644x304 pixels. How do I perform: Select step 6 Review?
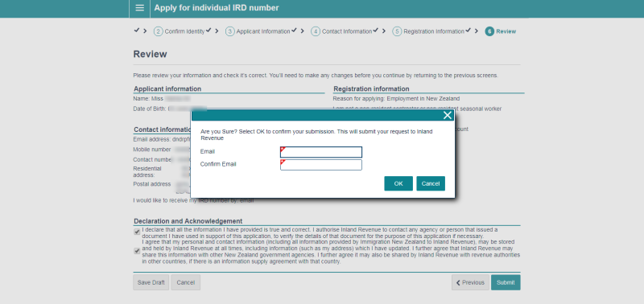(501, 31)
